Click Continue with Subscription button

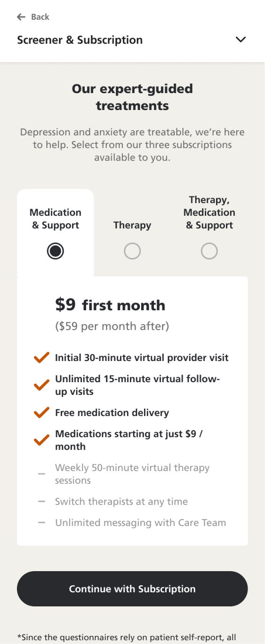tap(132, 589)
